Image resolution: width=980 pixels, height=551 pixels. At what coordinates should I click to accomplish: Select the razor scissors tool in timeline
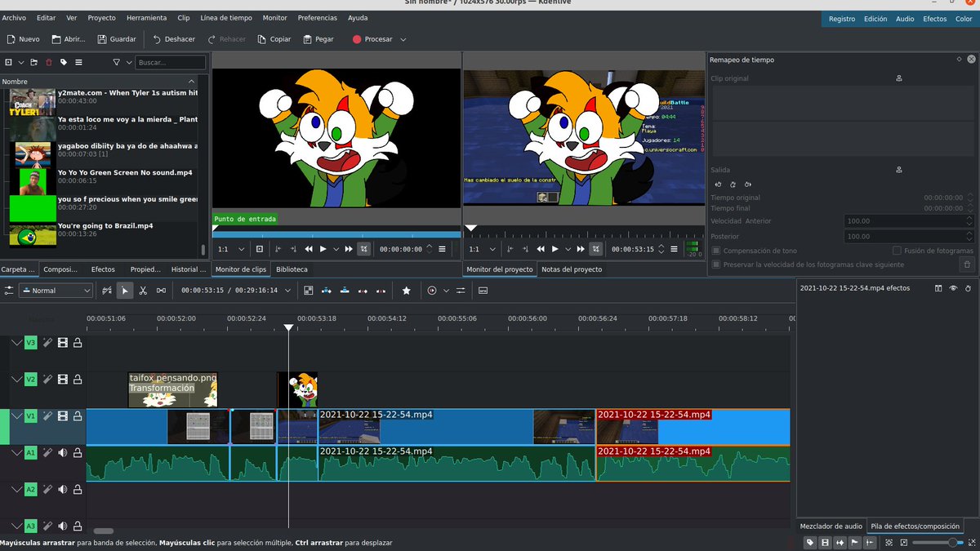143,290
